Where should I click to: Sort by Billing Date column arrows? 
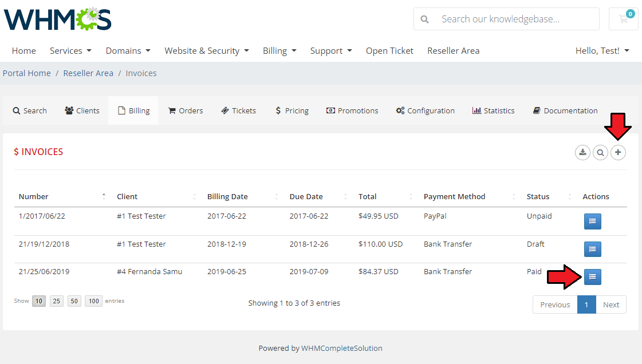click(x=277, y=196)
